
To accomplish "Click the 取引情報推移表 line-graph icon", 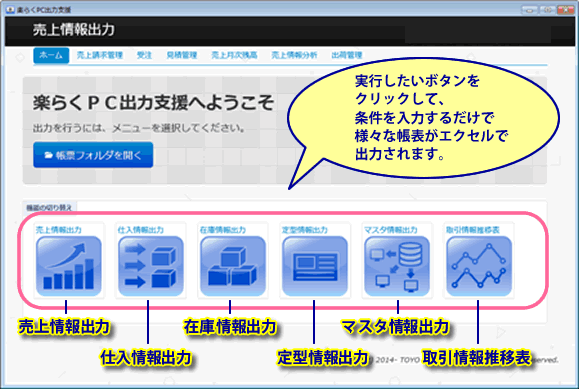I will [x=479, y=266].
